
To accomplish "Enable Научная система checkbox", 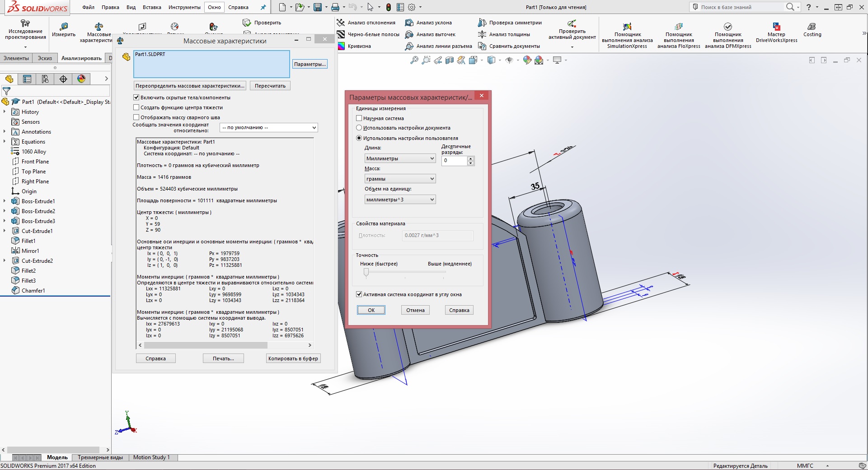I will (359, 118).
